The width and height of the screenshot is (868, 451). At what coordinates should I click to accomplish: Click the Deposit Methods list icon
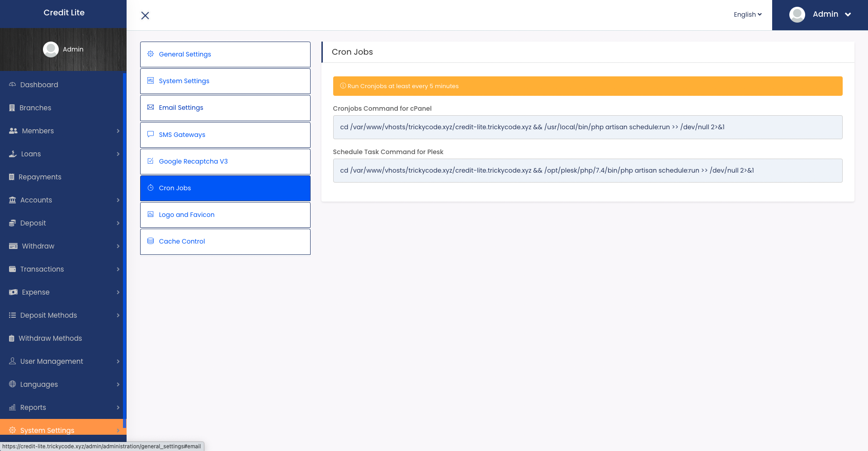point(12,315)
